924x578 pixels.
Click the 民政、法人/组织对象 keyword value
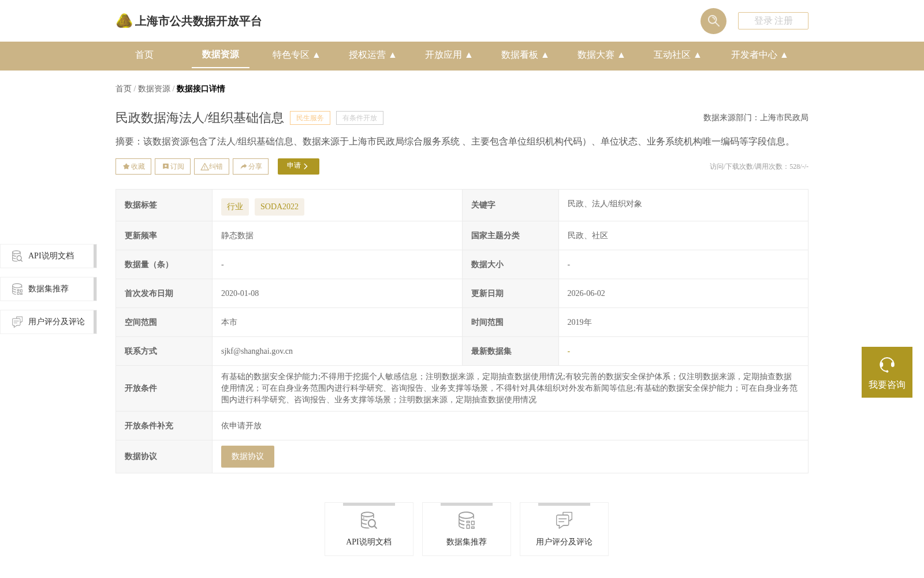605,203
